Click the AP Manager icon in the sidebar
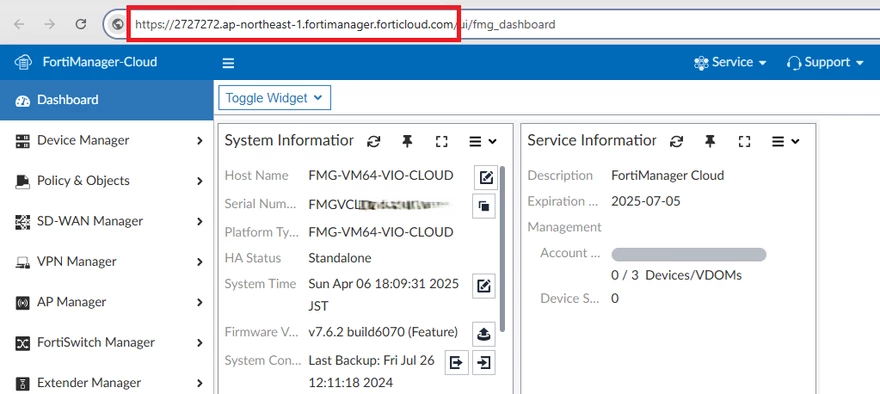 22,303
